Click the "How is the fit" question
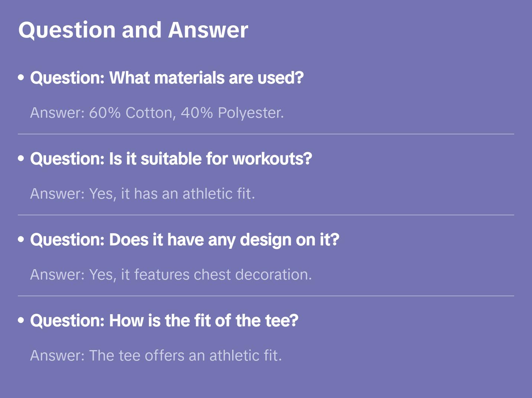The height and width of the screenshot is (398, 532). 164,321
